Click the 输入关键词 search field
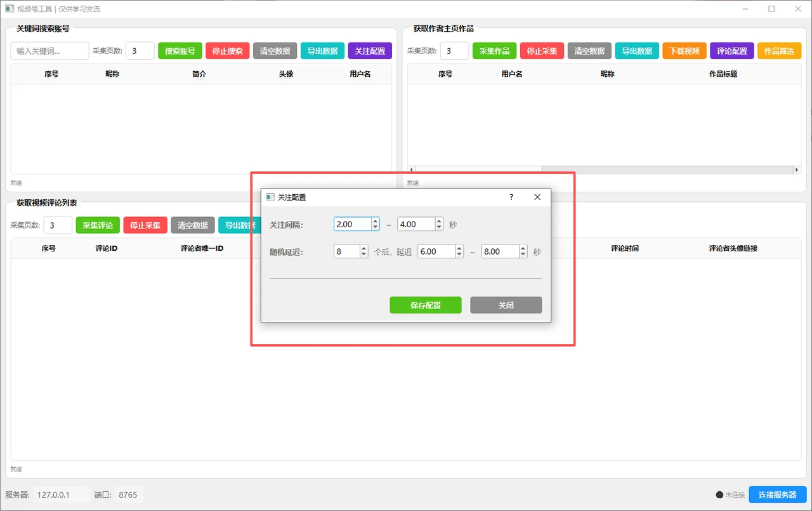Screen dimensions: 812x511 pos(49,51)
